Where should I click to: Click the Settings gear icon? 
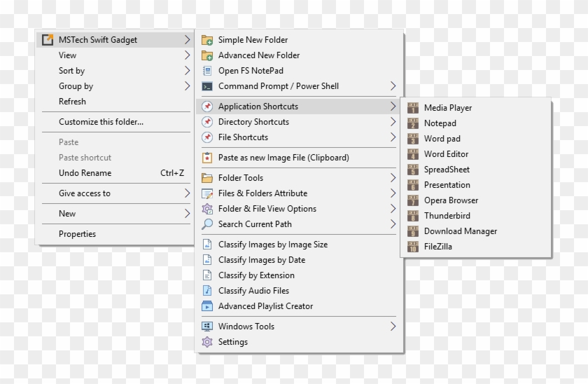pyautogui.click(x=207, y=342)
